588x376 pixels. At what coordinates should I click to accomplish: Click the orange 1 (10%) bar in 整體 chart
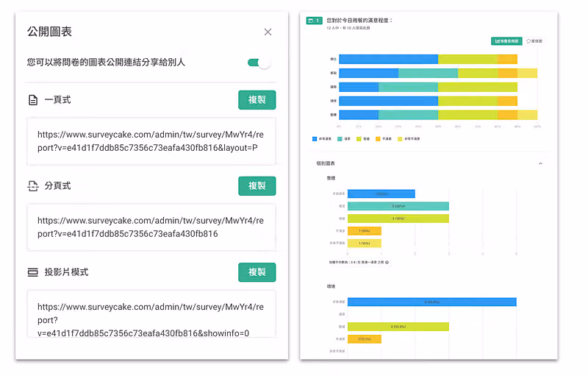[365, 231]
